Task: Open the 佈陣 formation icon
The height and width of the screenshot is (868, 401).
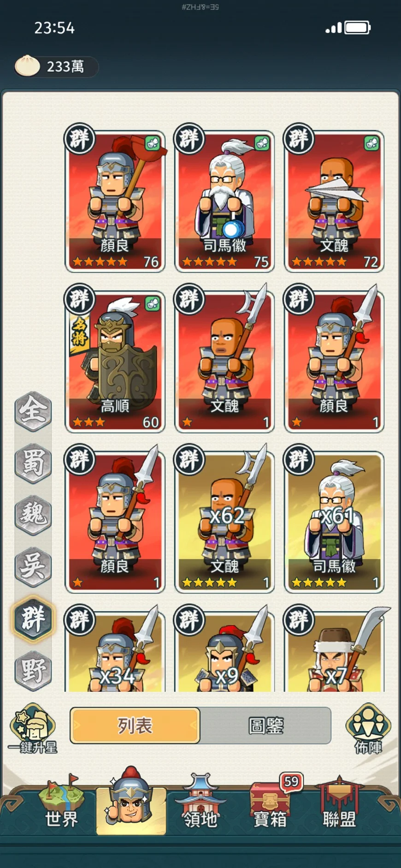Action: click(368, 728)
